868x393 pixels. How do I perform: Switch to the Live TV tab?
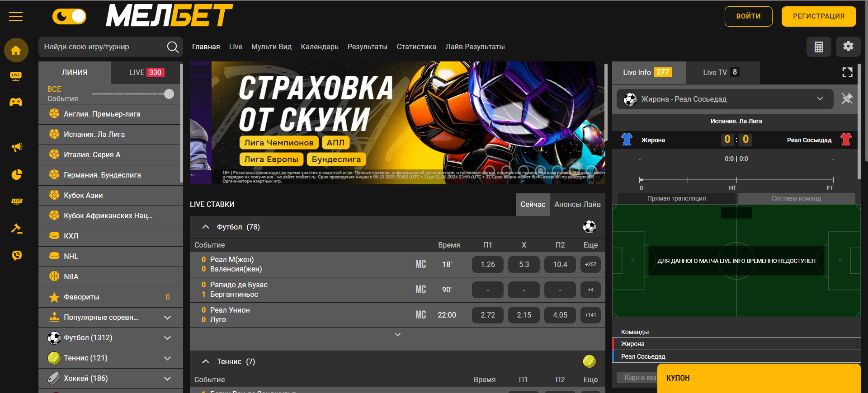point(722,73)
